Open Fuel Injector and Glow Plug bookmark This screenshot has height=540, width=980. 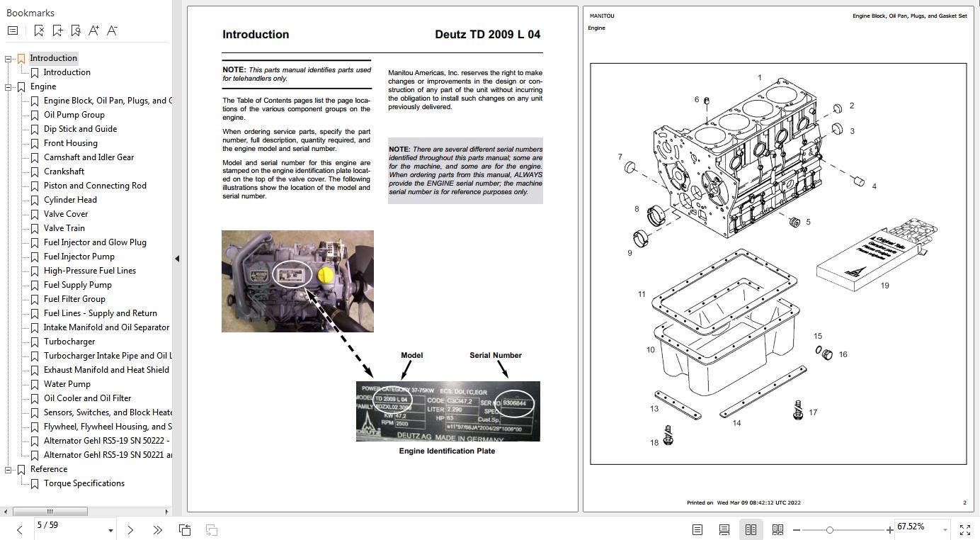(x=95, y=242)
